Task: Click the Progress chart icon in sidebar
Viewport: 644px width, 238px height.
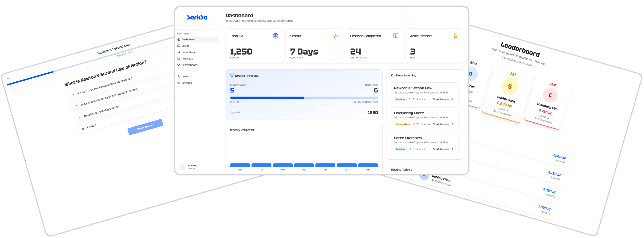Action: [179, 58]
